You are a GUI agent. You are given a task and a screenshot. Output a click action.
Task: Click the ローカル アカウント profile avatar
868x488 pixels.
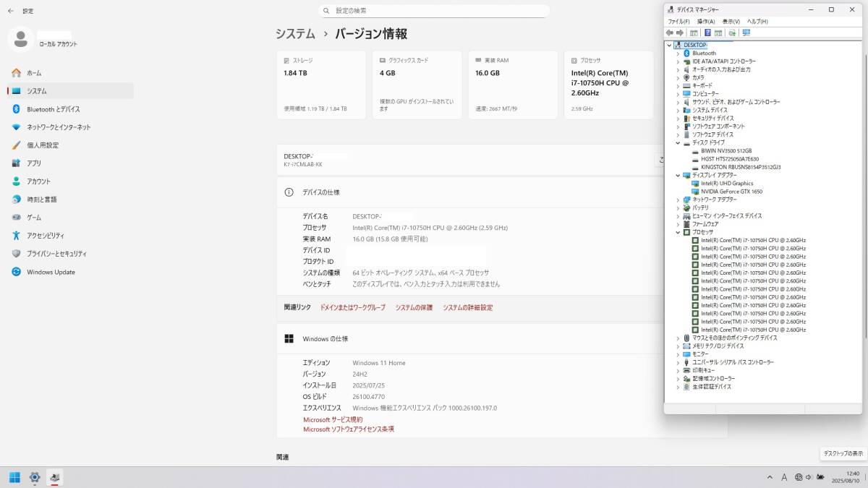21,39
